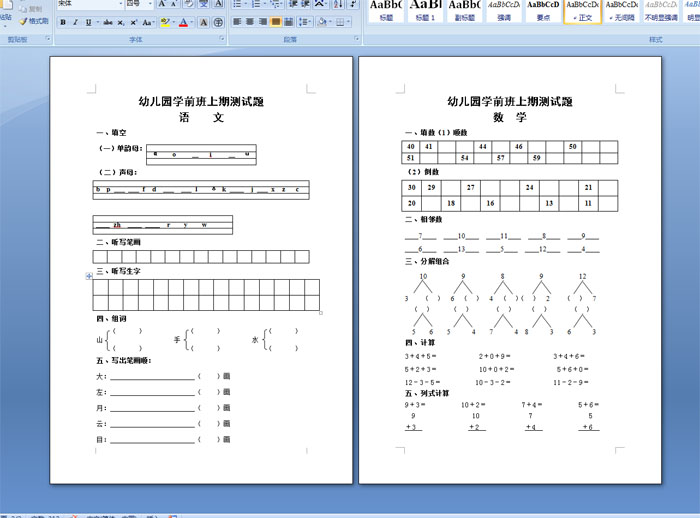Click the 四、组词 heading
Viewport: 700px width, 518px height.
(x=112, y=318)
